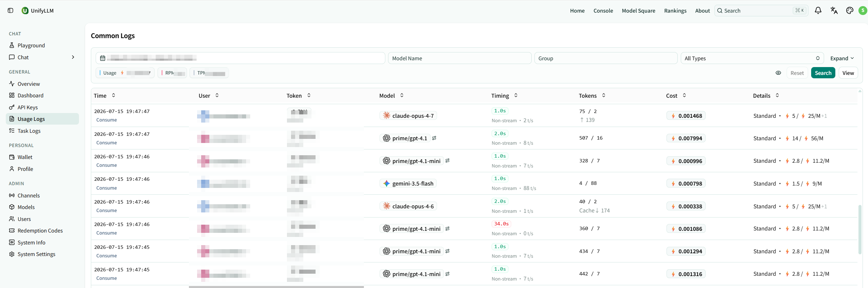The image size is (868, 288).
Task: Open About in top navigation
Action: 702,11
